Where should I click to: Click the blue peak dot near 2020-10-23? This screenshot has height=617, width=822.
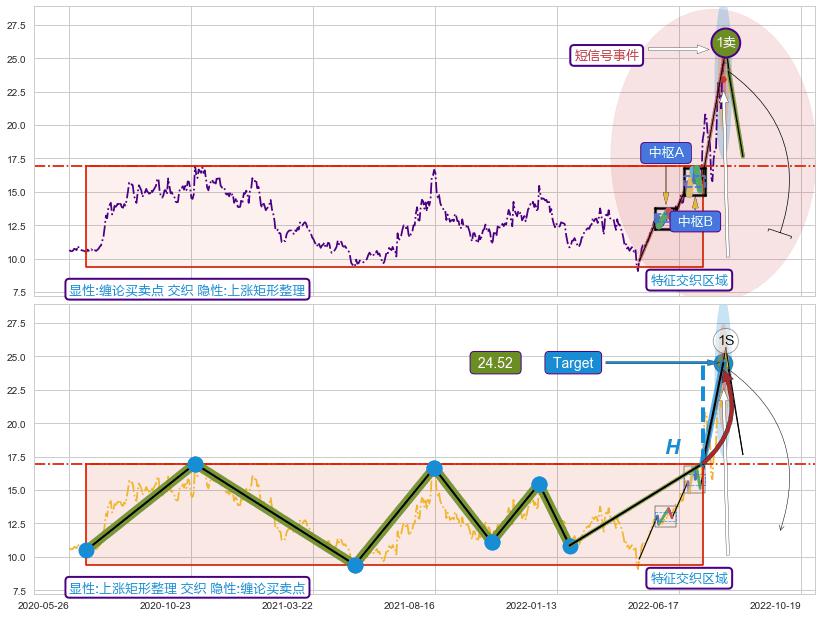point(195,464)
